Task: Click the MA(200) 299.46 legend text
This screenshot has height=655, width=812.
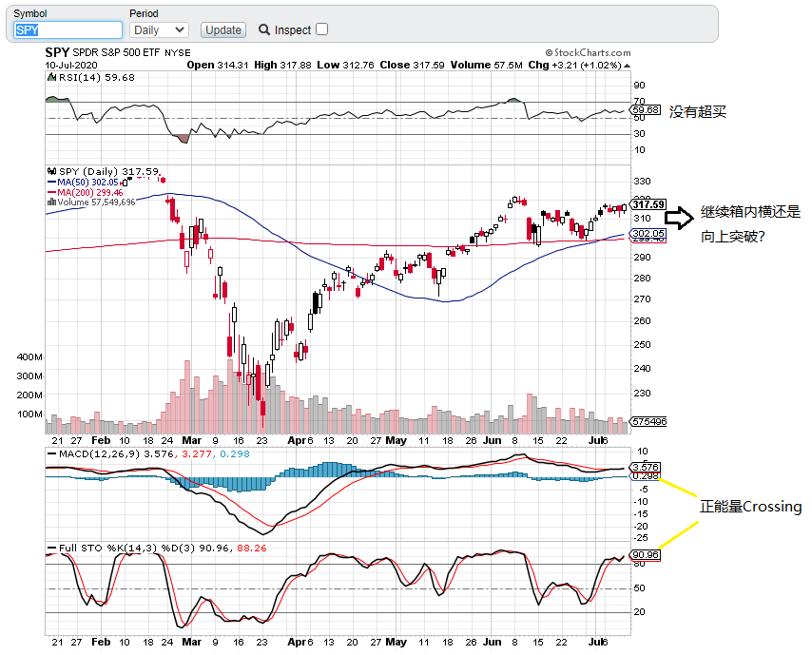Action: [89, 192]
